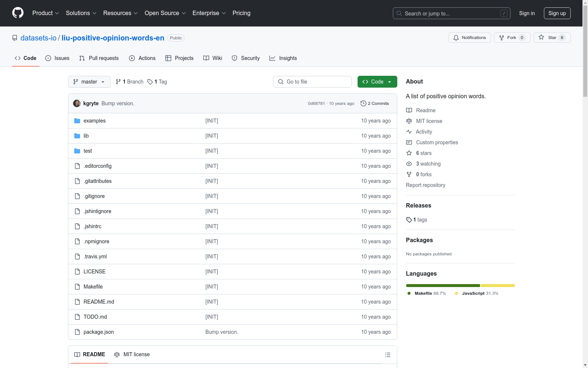This screenshot has height=368, width=588.
Task: Click kgryte's avatar image
Action: (x=77, y=103)
